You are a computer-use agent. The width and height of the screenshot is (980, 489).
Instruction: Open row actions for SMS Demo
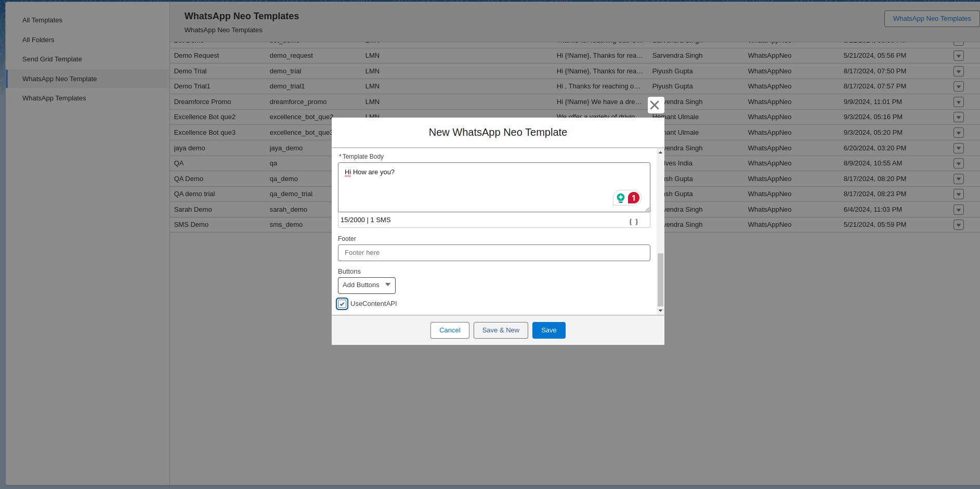point(959,225)
